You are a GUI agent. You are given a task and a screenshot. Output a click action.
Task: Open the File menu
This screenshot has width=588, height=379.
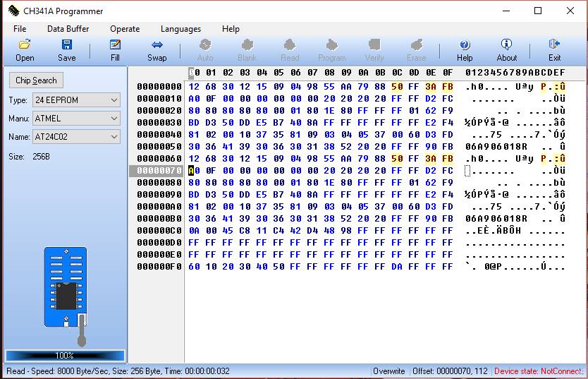(20, 29)
